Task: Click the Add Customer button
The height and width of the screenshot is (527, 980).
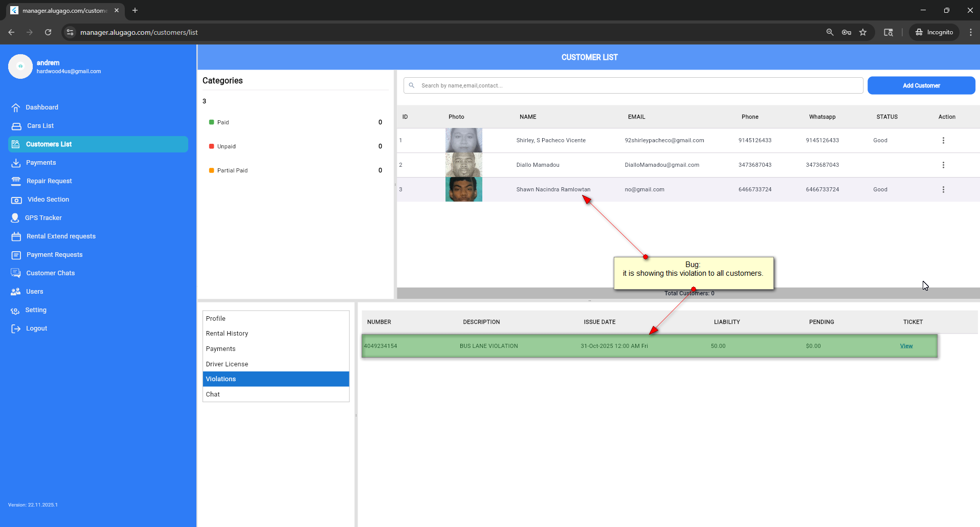Action: coord(921,85)
